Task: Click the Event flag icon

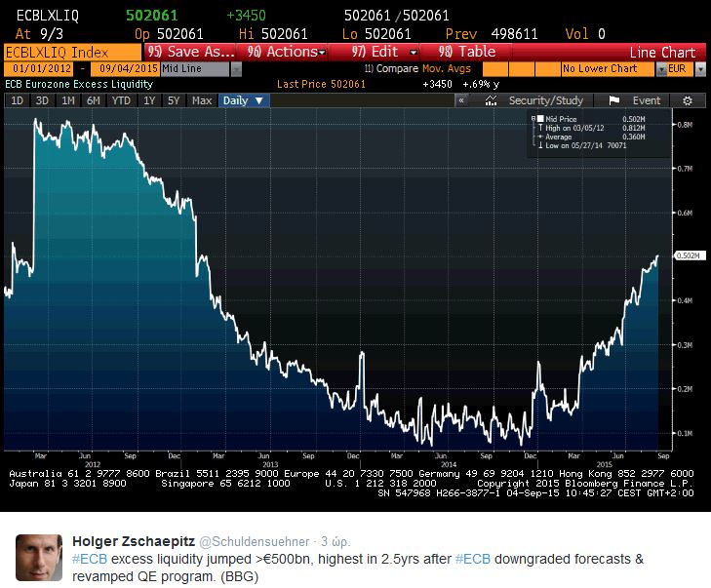Action: (x=614, y=100)
